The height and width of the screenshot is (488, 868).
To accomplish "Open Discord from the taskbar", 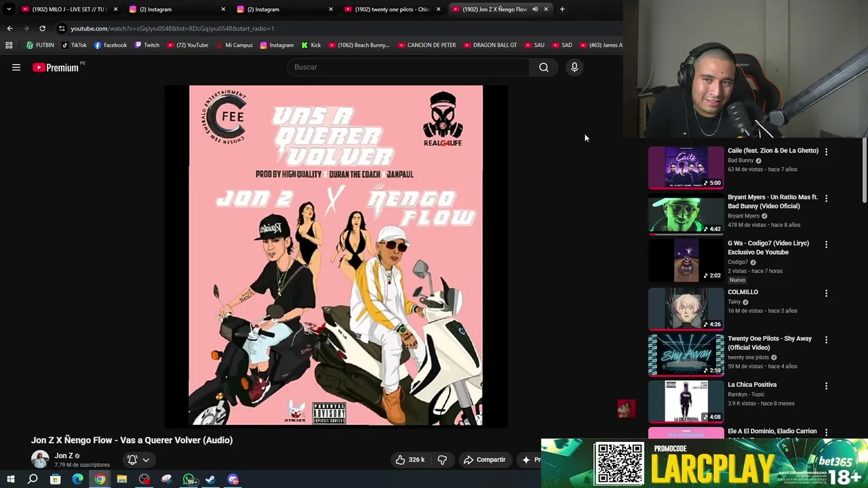I will 233,480.
